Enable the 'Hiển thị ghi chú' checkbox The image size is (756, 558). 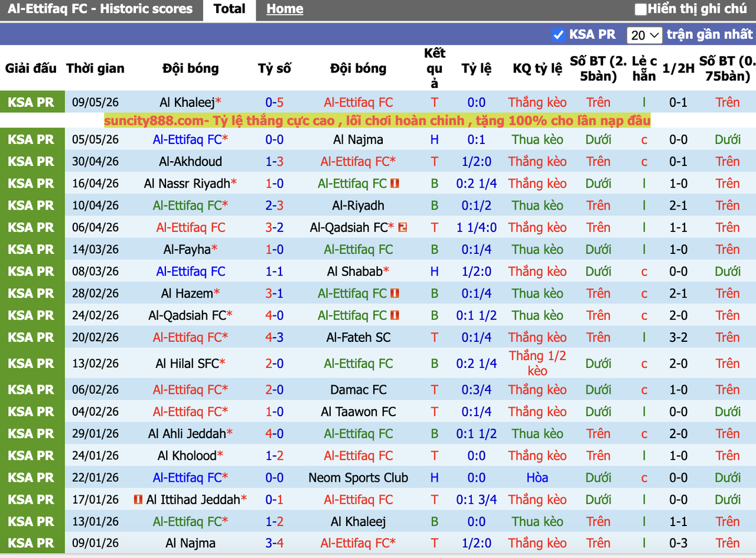pyautogui.click(x=640, y=9)
